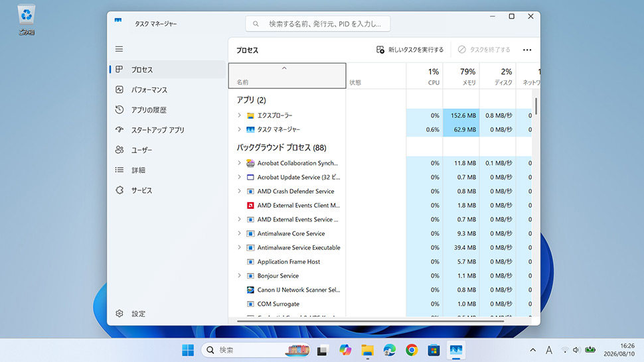Open the more options (…) menu

coord(527,50)
